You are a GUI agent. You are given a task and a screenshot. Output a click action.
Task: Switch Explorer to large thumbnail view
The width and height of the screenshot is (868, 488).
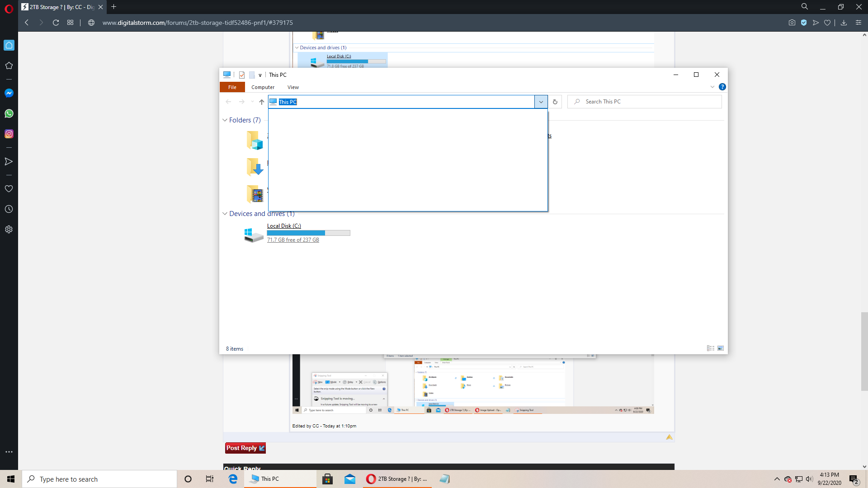pyautogui.click(x=720, y=348)
